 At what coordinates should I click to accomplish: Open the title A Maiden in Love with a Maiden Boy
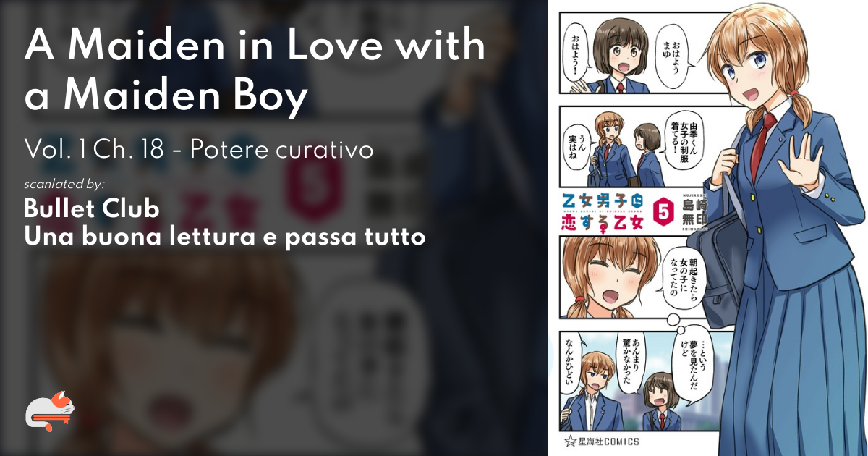pyautogui.click(x=255, y=71)
